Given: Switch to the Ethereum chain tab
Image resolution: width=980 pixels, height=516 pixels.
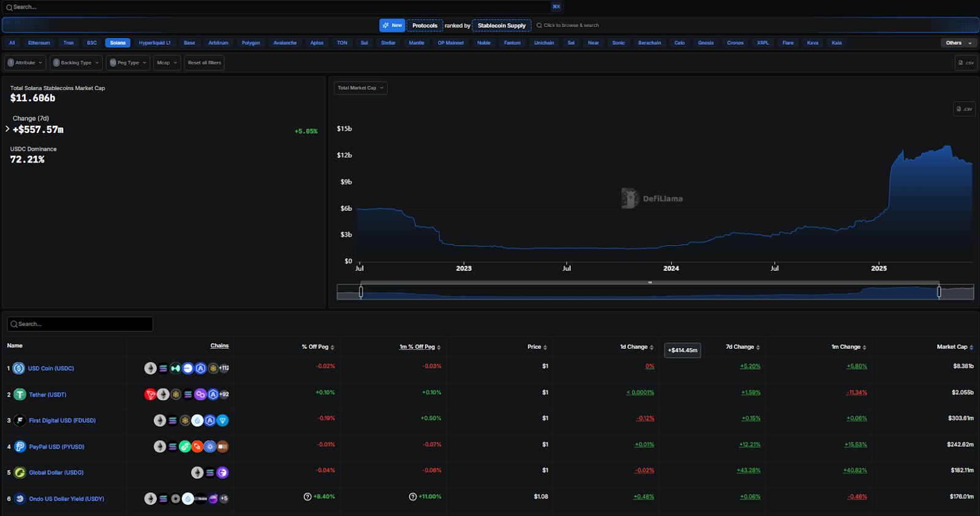Looking at the screenshot, I should pos(39,43).
